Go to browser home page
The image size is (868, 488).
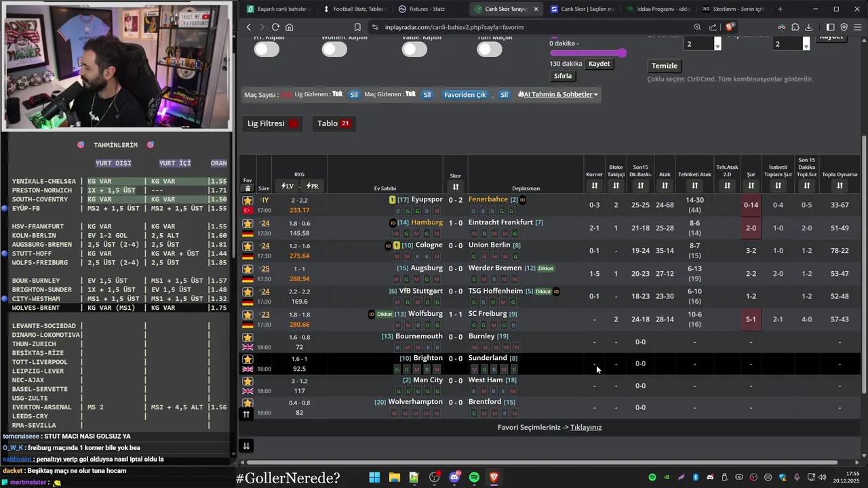click(290, 27)
